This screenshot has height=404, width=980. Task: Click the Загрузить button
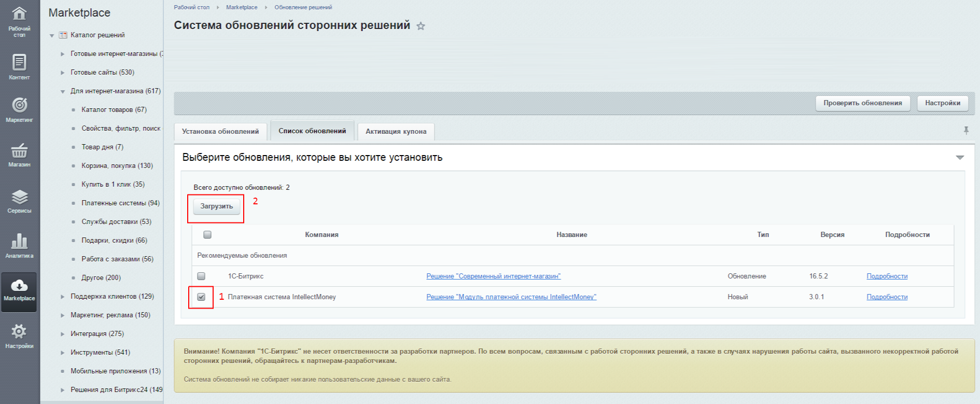click(217, 206)
